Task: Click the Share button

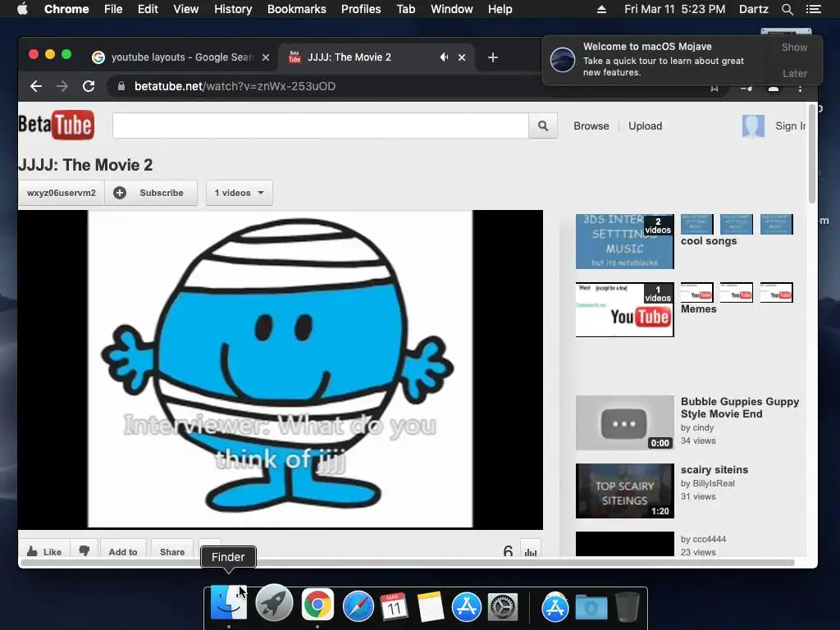Action: click(172, 551)
